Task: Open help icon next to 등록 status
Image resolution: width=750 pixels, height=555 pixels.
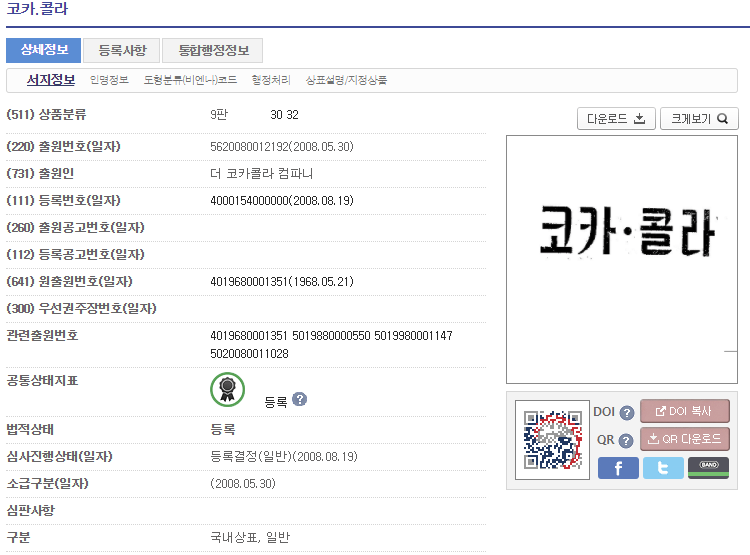Action: pyautogui.click(x=300, y=400)
